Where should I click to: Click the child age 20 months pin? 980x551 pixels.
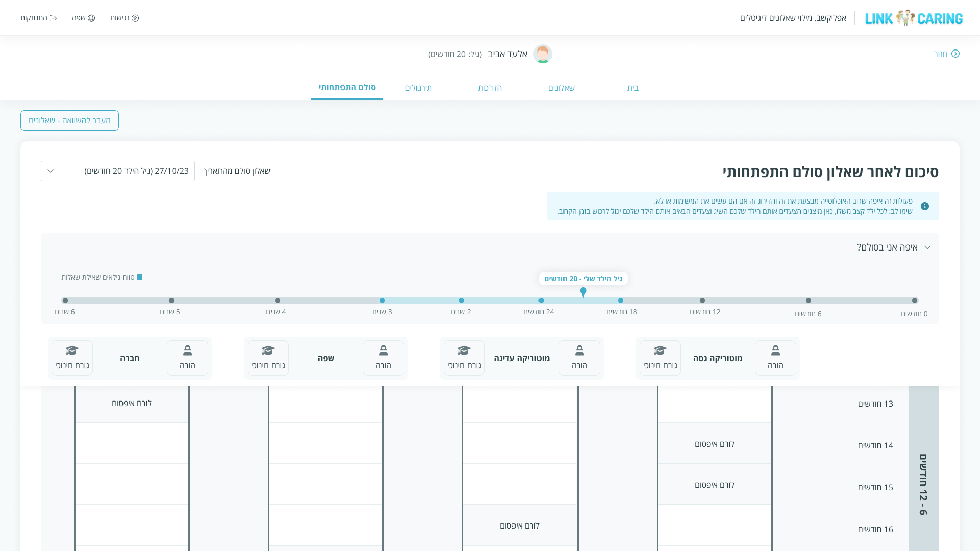pos(583,292)
